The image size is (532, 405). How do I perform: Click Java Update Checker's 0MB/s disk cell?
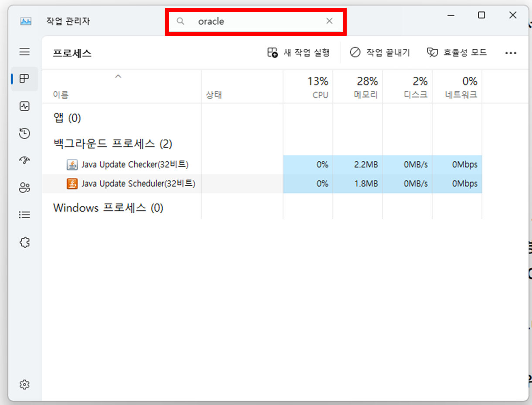click(407, 165)
